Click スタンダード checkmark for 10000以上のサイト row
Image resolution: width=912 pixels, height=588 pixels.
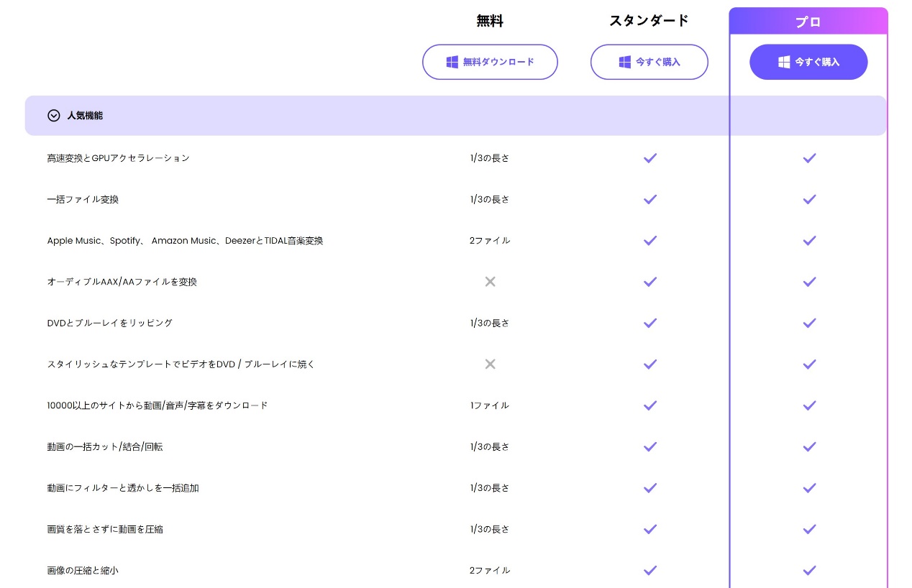650,405
